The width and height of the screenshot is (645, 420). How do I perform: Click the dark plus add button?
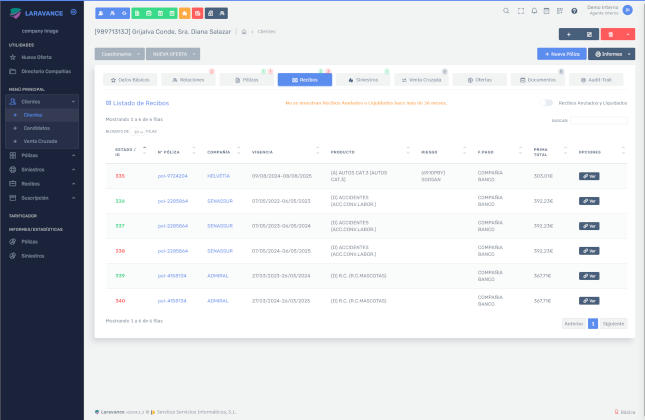click(x=568, y=33)
